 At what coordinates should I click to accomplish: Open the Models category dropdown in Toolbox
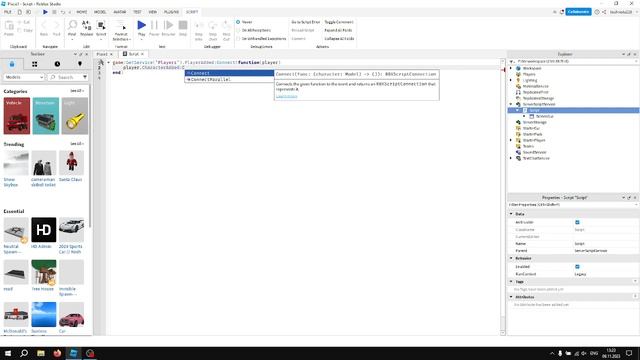24,77
